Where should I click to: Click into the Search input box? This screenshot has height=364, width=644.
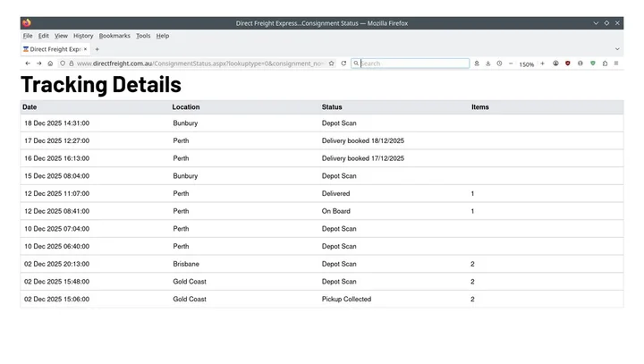coord(413,63)
